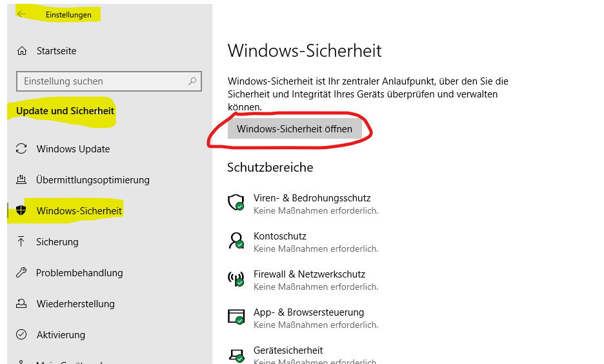Click the Einstellungen window title
604x364 pixels.
[68, 15]
